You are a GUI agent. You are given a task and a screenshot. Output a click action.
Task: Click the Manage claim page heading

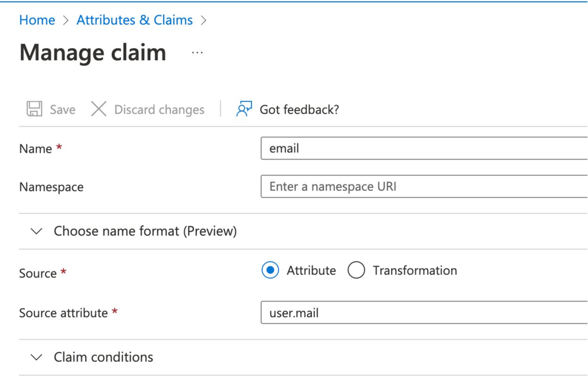(92, 52)
